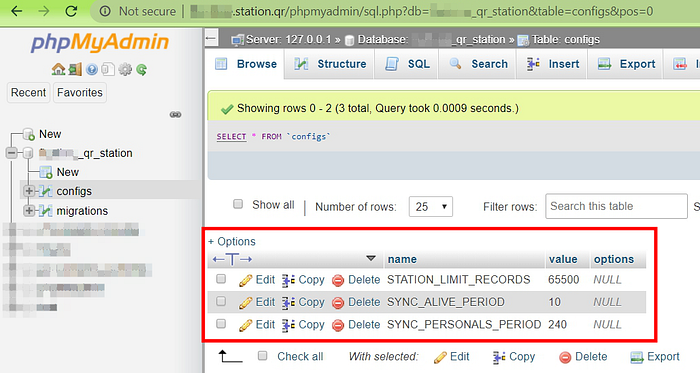This screenshot has height=373, width=700.
Task: Click the With selected Delete icon
Action: [565, 357]
